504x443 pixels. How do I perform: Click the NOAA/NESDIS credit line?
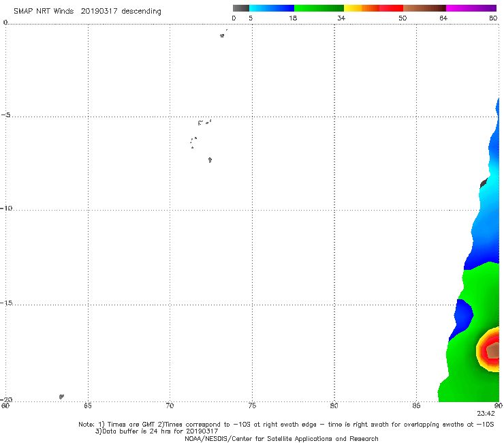click(x=281, y=438)
